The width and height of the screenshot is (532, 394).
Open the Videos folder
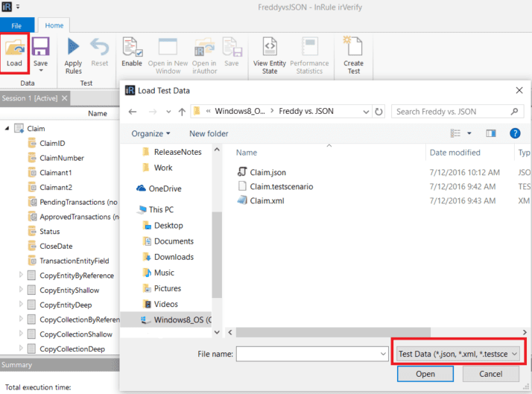pyautogui.click(x=160, y=304)
